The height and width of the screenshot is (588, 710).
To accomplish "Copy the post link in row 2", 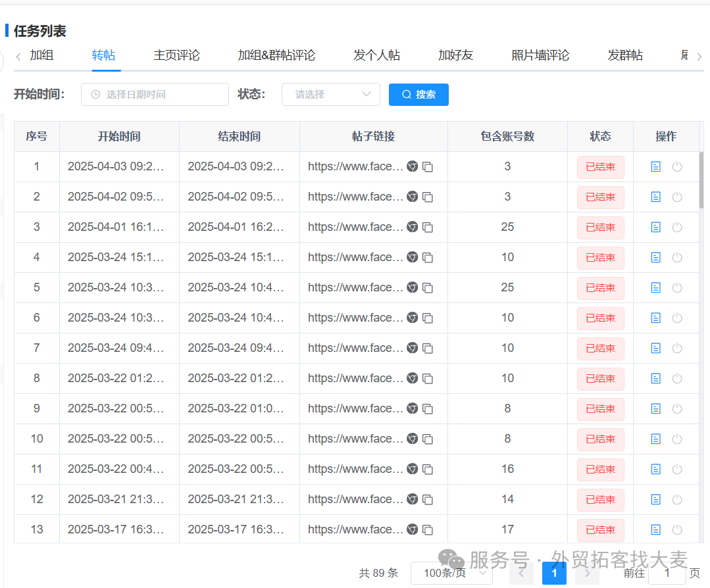I will (428, 197).
